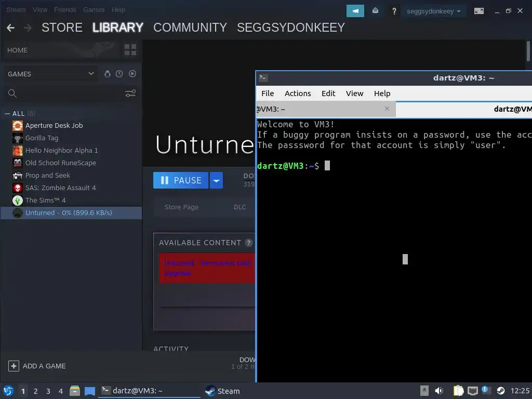The height and width of the screenshot is (399, 532).
Task: Open the SEGGSYDONKEEY profile tab
Action: coord(291,28)
